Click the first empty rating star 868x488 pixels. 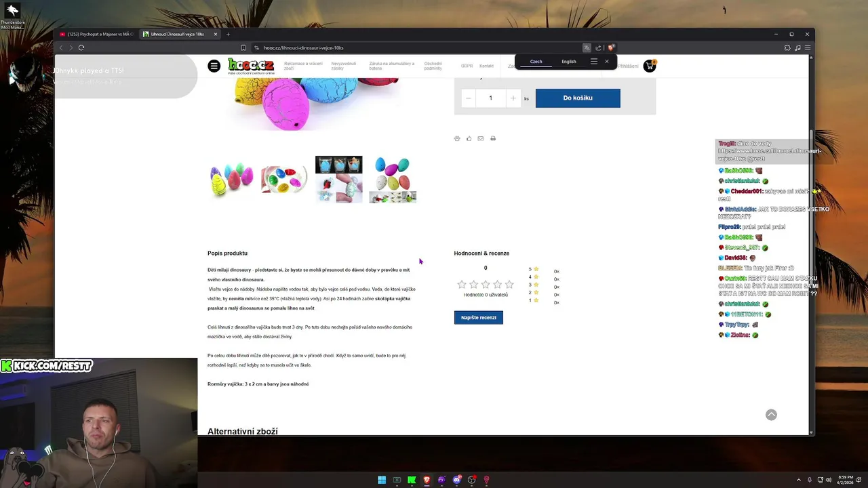462,285
